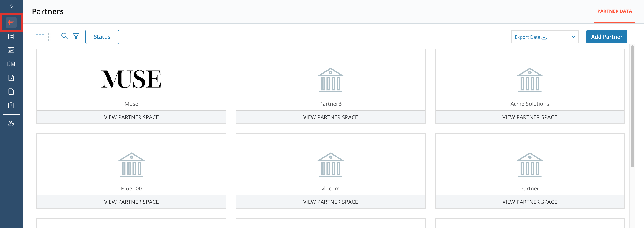Expand the Export Data dropdown
The height and width of the screenshot is (228, 644).
(544, 37)
